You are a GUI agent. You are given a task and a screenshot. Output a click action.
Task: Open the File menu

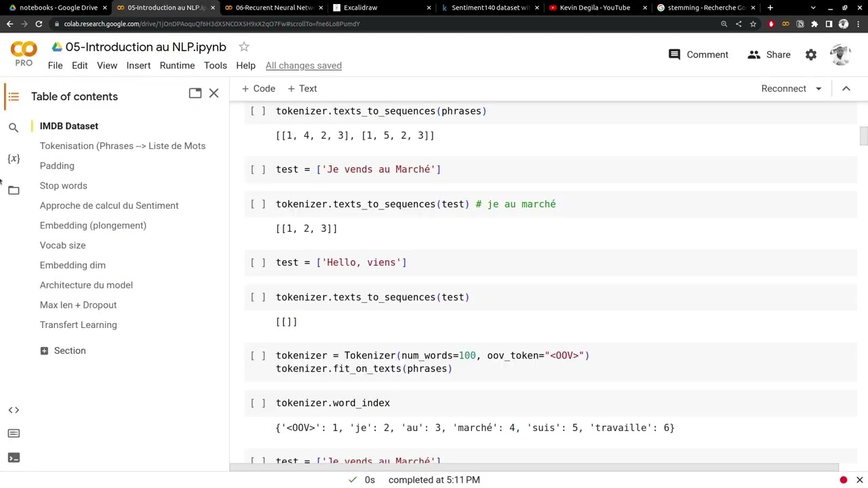pos(55,66)
